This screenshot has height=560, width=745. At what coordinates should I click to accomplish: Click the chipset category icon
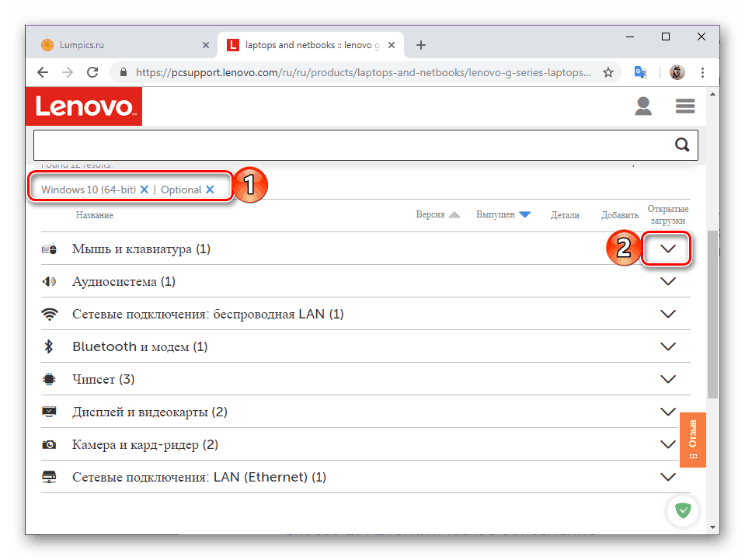coord(49,379)
